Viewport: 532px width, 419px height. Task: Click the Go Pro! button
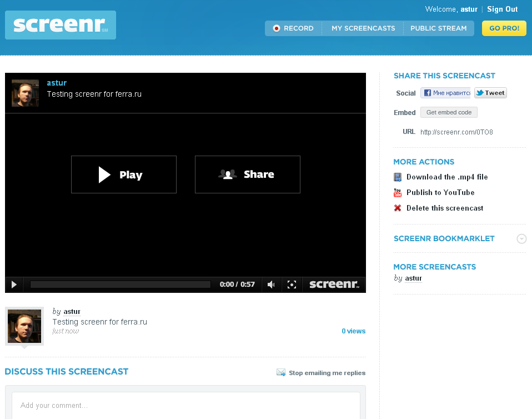(x=504, y=28)
